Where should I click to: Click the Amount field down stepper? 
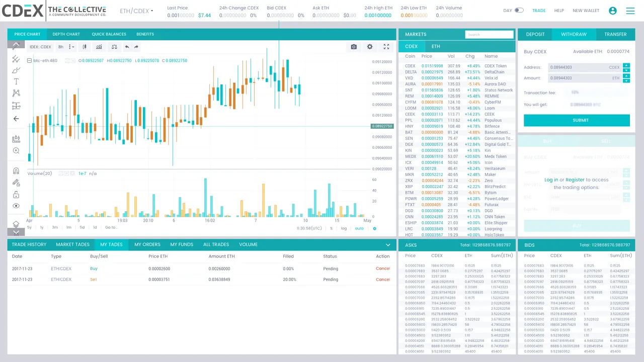tap(626, 80)
